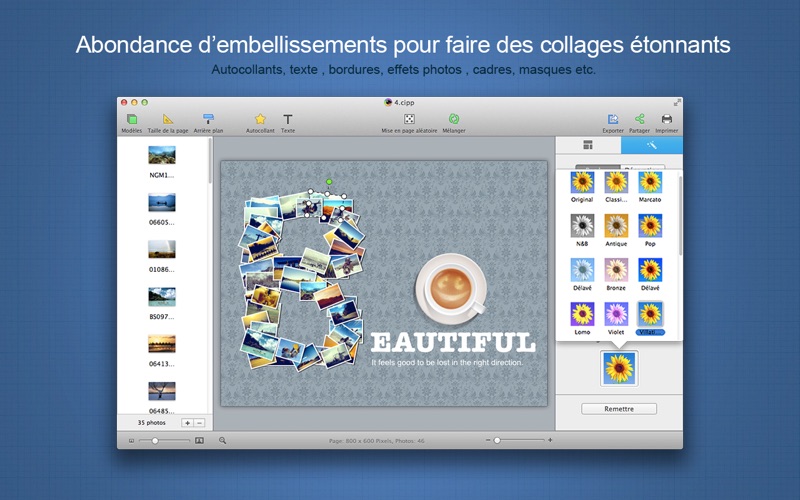The width and height of the screenshot is (800, 500).
Task: Apply the Bronze photo filter
Action: [616, 274]
